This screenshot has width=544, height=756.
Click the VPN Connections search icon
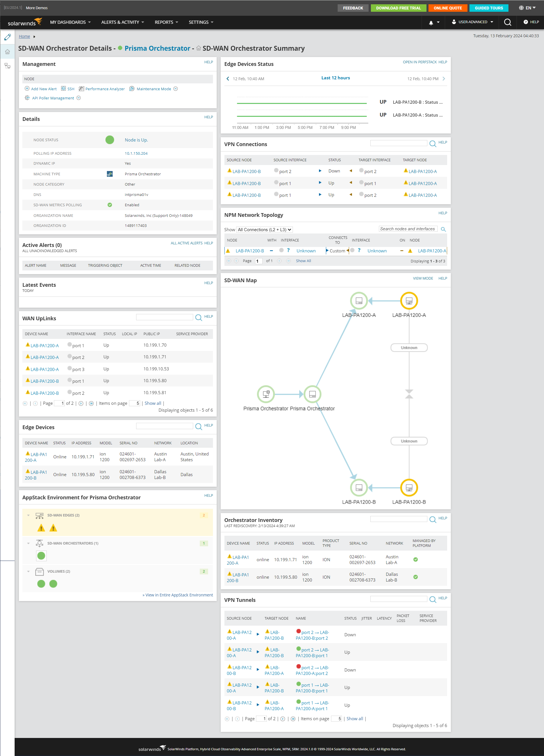433,144
